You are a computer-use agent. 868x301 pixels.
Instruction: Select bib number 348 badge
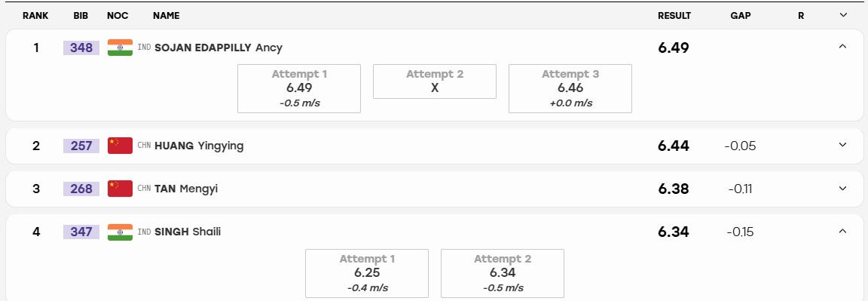pyautogui.click(x=81, y=48)
